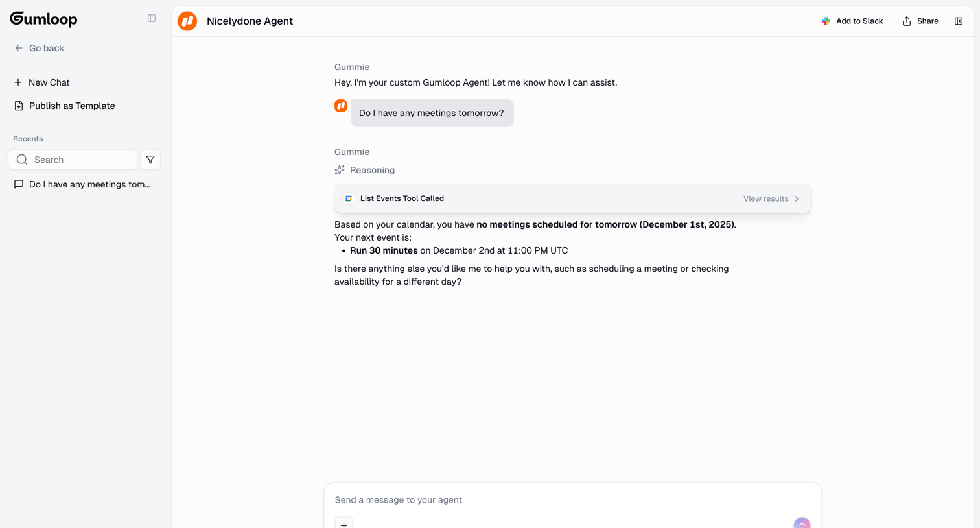Click the share upload icon
The width and height of the screenshot is (980, 528).
click(x=907, y=21)
